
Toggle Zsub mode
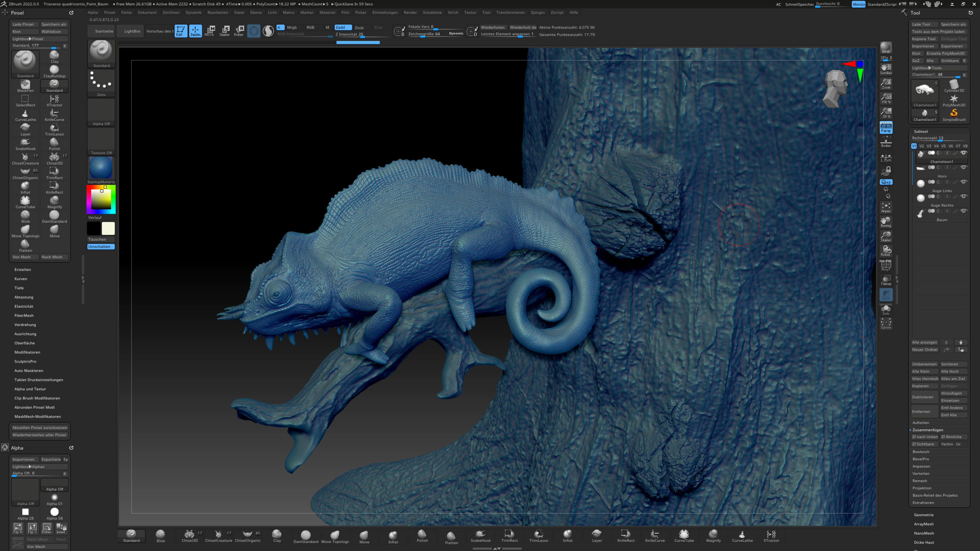pyautogui.click(x=359, y=27)
